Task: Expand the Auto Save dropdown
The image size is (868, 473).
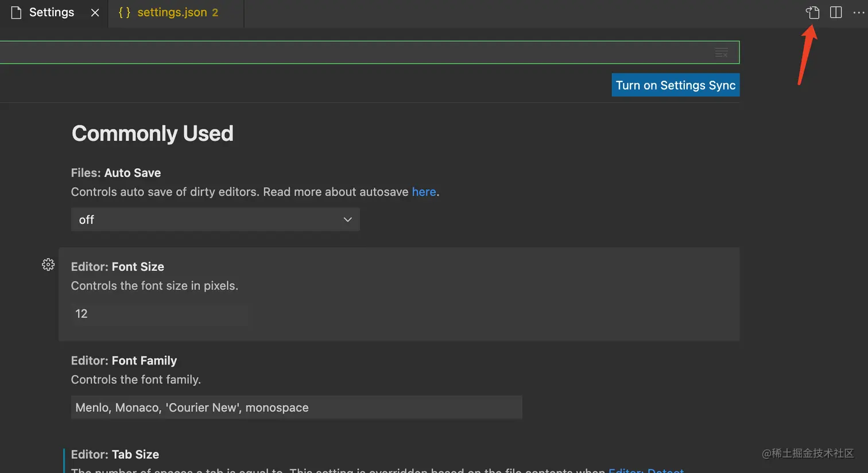Action: click(215, 220)
